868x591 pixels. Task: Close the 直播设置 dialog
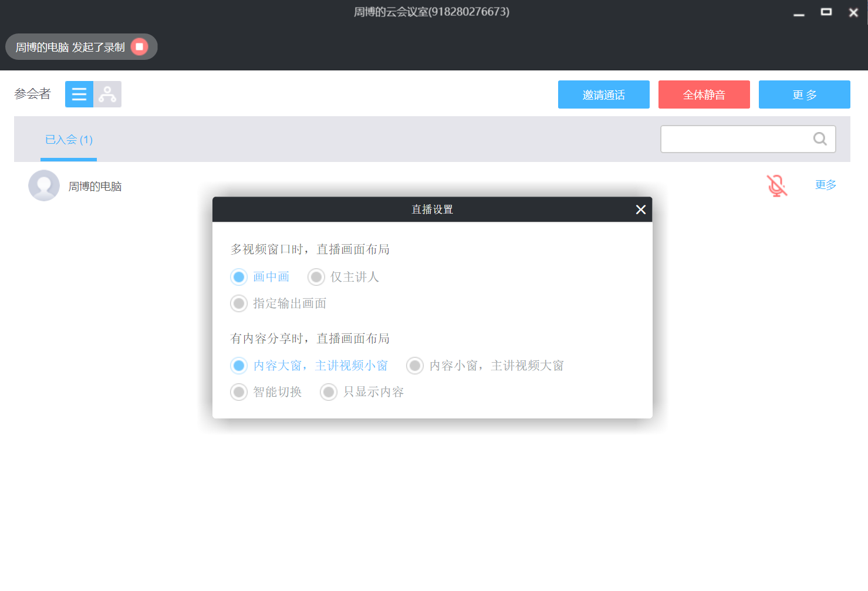(x=640, y=209)
